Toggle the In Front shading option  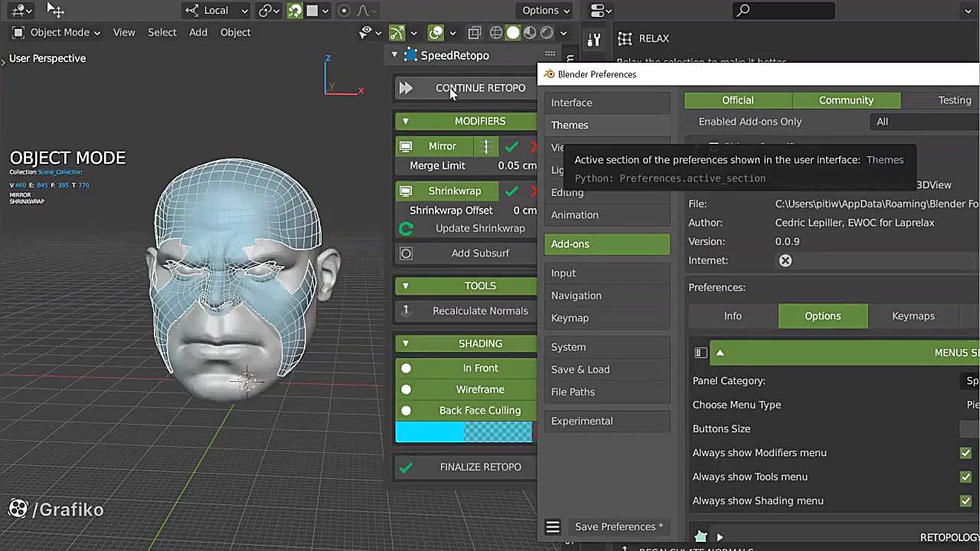(x=467, y=368)
